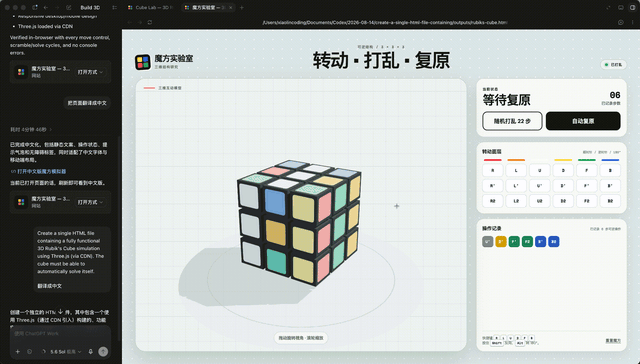Click the Build 3D conversation title
Screen dimensions: 640x364
click(x=90, y=7)
